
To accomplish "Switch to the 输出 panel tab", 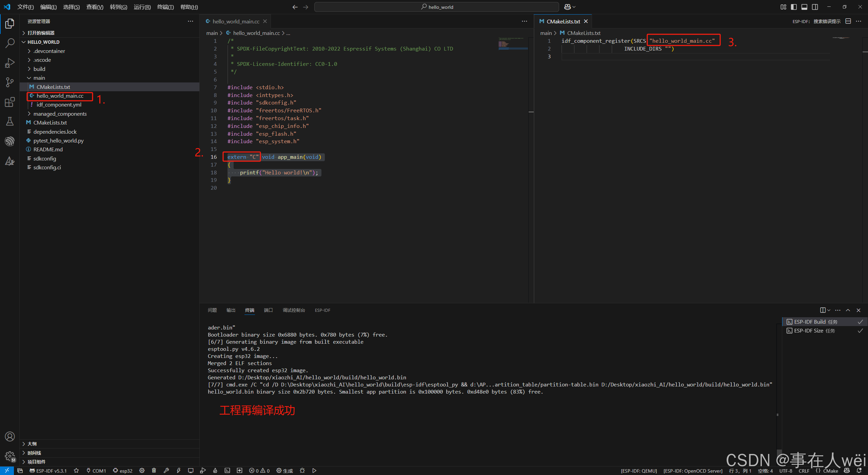I will [231, 310].
